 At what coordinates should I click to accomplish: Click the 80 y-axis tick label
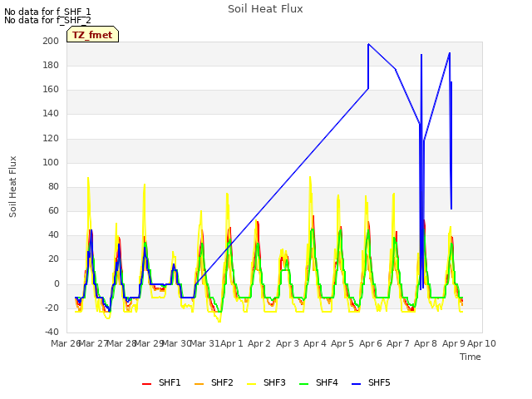tap(53, 186)
